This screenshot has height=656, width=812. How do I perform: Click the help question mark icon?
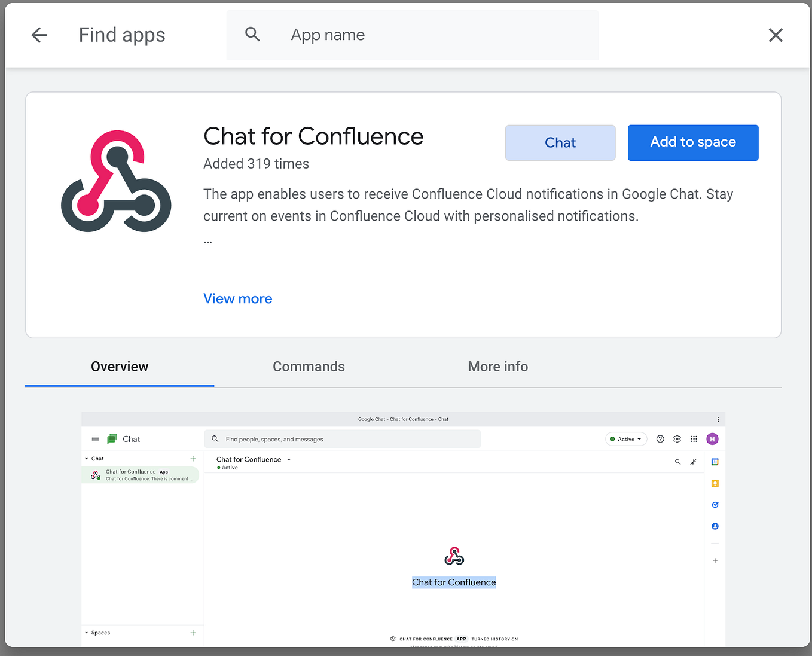660,438
